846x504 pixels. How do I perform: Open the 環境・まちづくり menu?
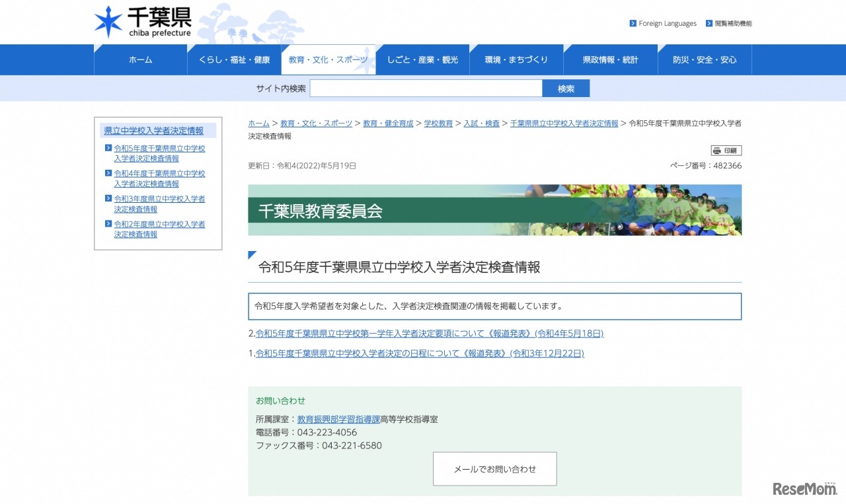point(516,59)
